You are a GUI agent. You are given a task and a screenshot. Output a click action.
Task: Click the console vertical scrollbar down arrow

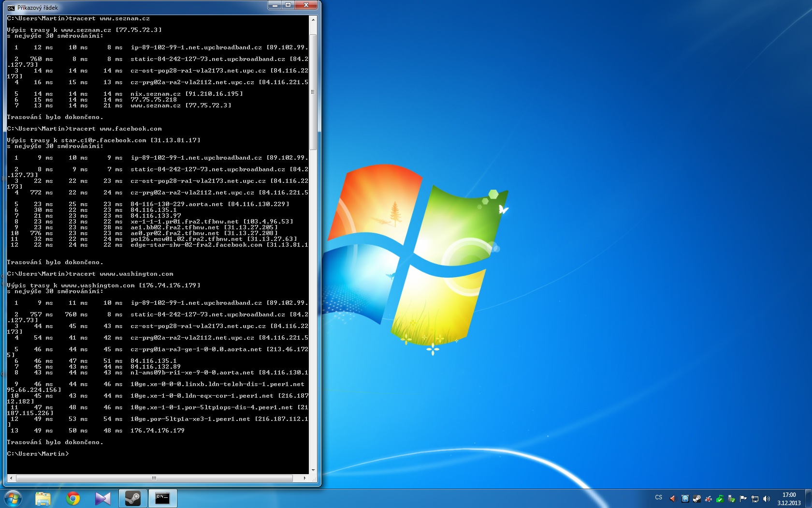313,470
